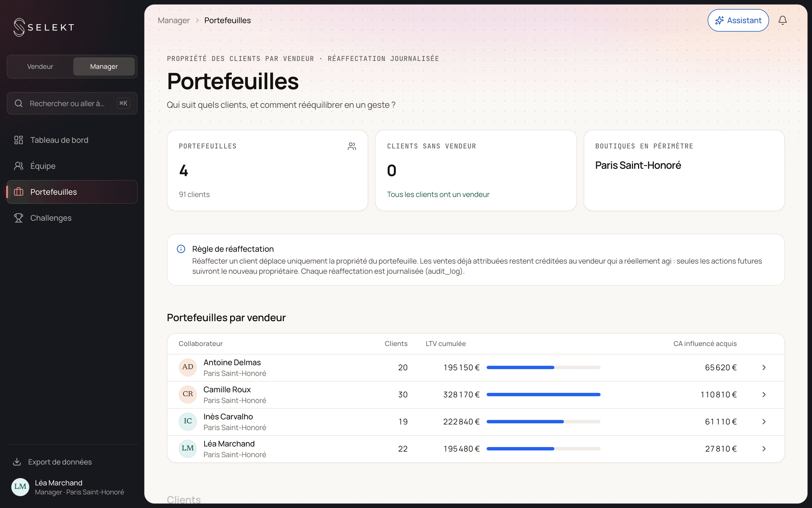
Task: Click the info icon beside Règle de réaffectation
Action: tap(181, 249)
